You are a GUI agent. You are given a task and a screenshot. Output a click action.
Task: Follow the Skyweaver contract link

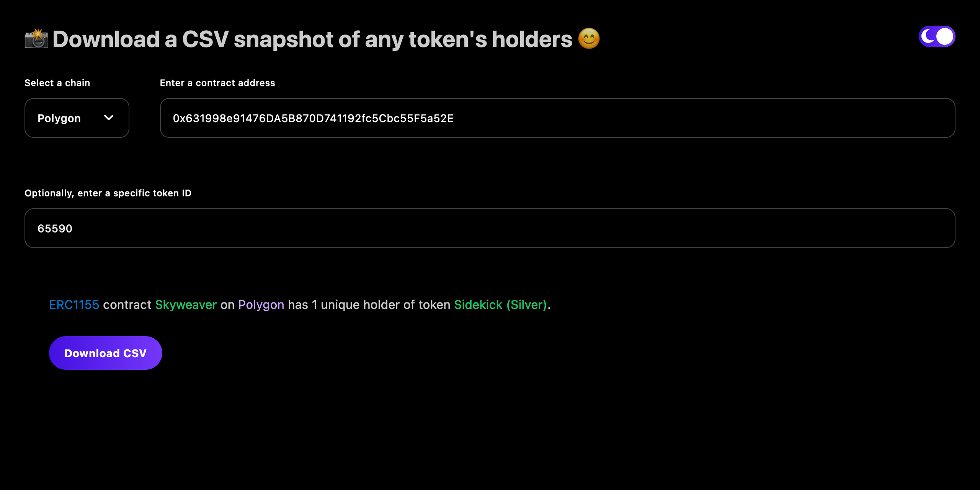(185, 304)
